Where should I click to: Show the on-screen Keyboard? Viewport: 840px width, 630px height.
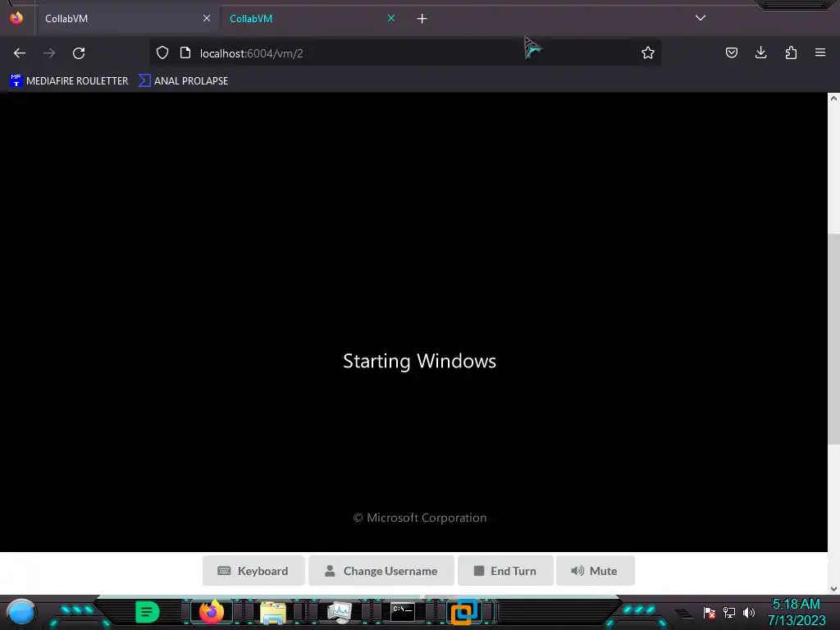pos(253,571)
